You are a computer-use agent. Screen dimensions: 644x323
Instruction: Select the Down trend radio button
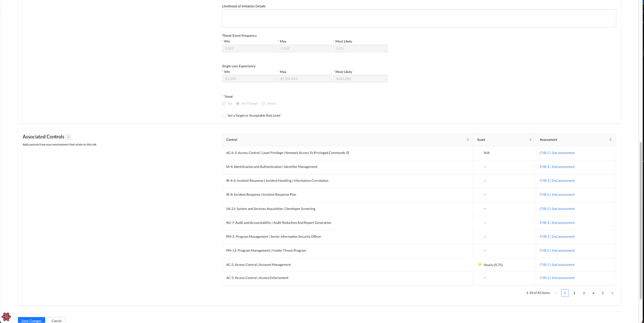(264, 104)
